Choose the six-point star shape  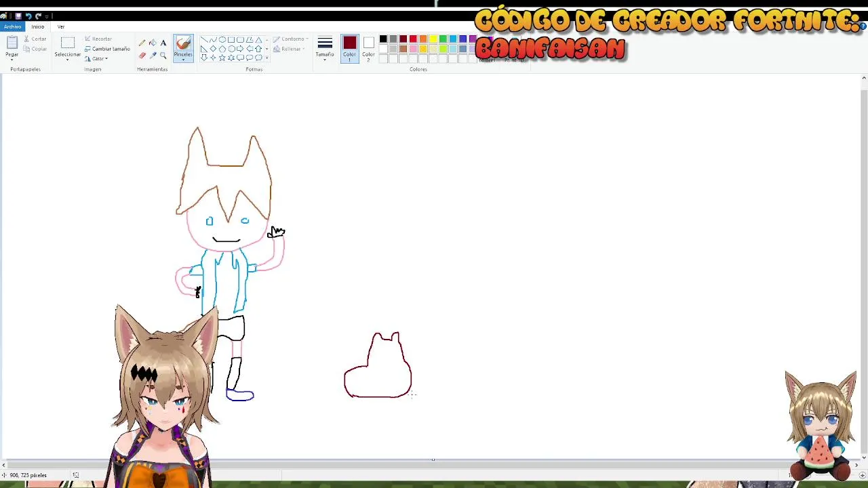point(231,58)
